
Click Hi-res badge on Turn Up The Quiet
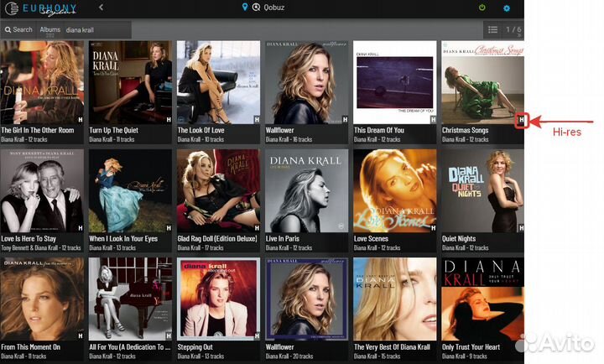coord(169,120)
